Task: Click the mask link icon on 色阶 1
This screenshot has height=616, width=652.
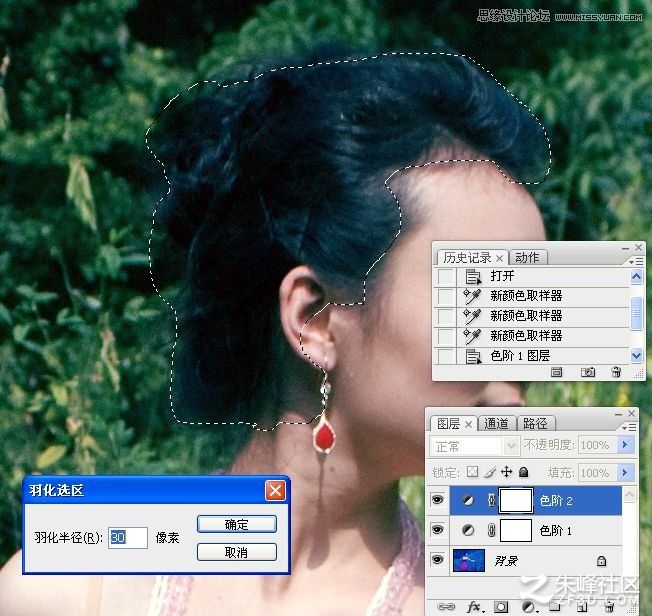Action: [491, 530]
